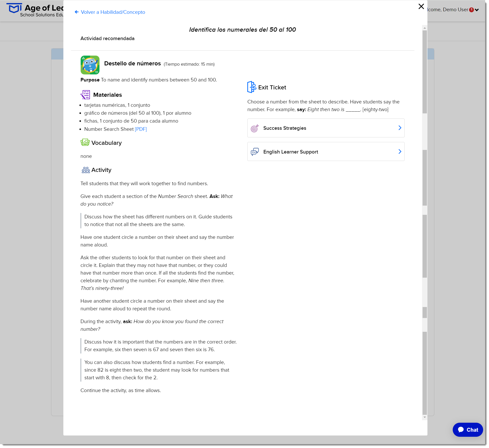Click the back arrow beside Volver
489x448 pixels.
[76, 12]
